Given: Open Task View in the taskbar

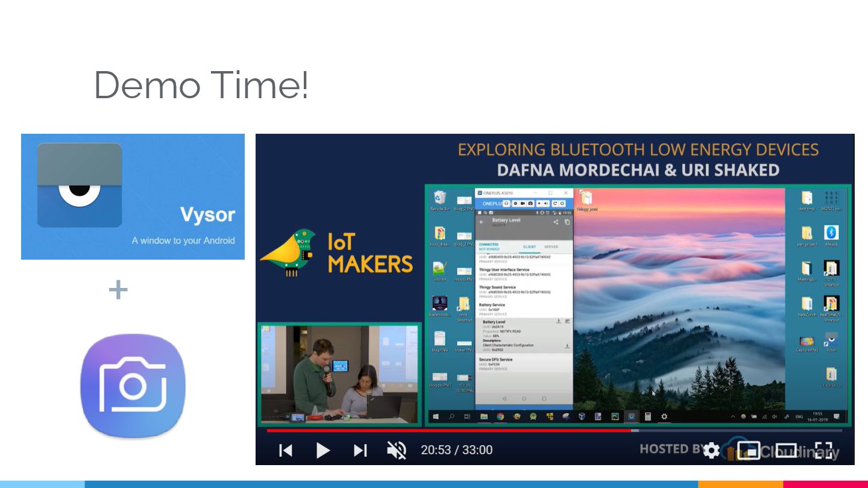Looking at the screenshot, I should [x=467, y=416].
